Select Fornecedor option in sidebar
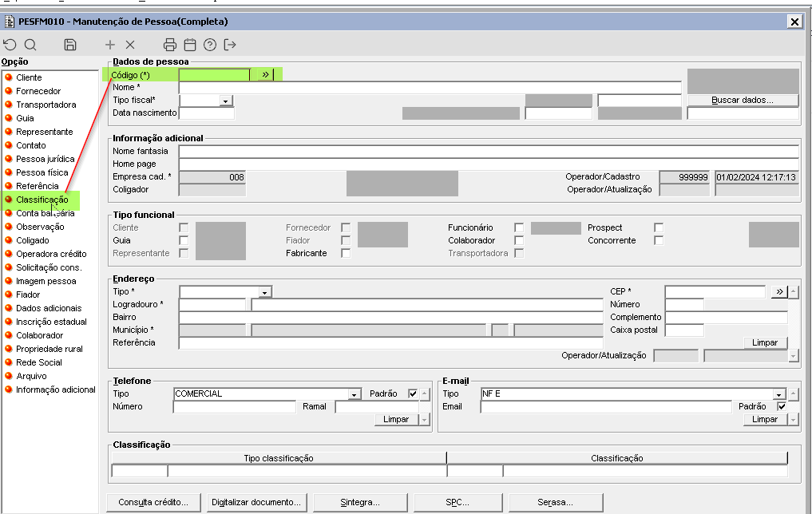The width and height of the screenshot is (812, 514). tap(38, 91)
